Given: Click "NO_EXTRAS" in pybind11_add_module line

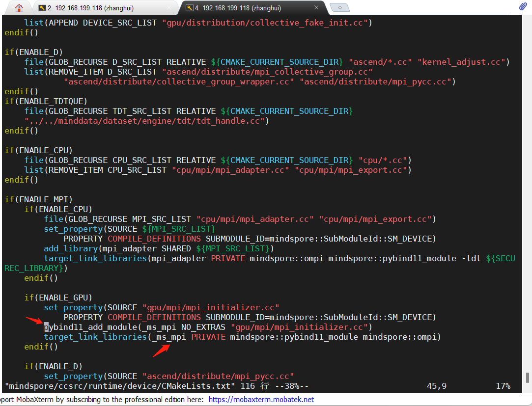Looking at the screenshot, I should [203, 327].
